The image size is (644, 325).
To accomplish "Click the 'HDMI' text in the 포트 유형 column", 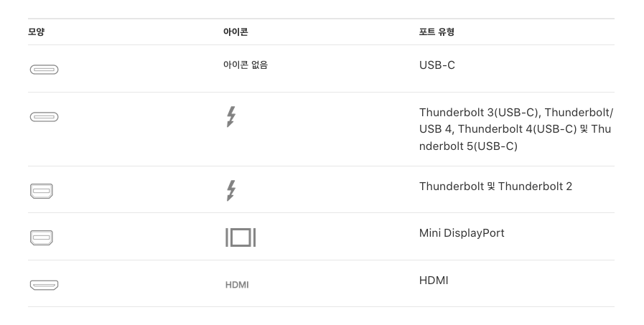I will 434,280.
